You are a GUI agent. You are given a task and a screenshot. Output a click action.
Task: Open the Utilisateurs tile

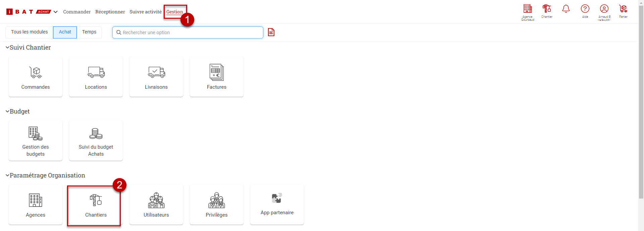156,205
